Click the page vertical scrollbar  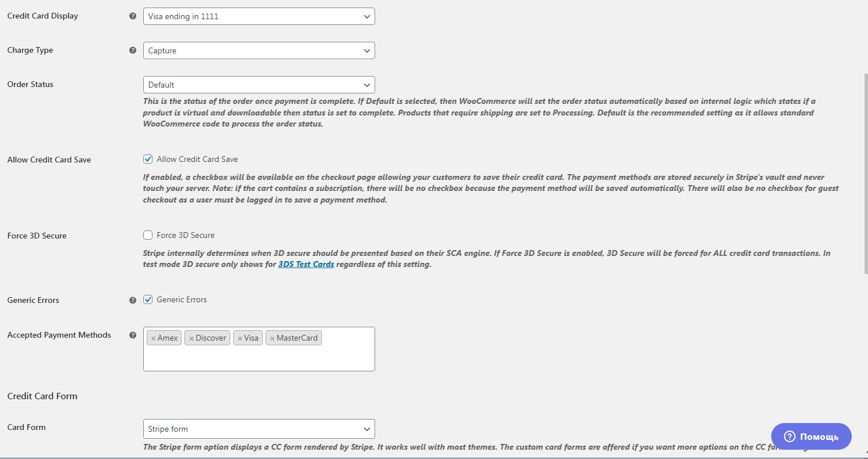tap(865, 174)
